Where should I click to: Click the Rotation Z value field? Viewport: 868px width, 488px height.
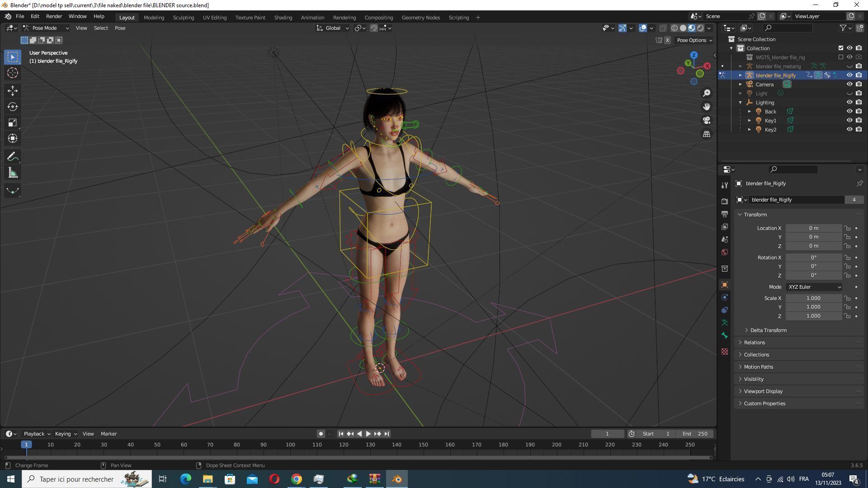click(x=814, y=275)
